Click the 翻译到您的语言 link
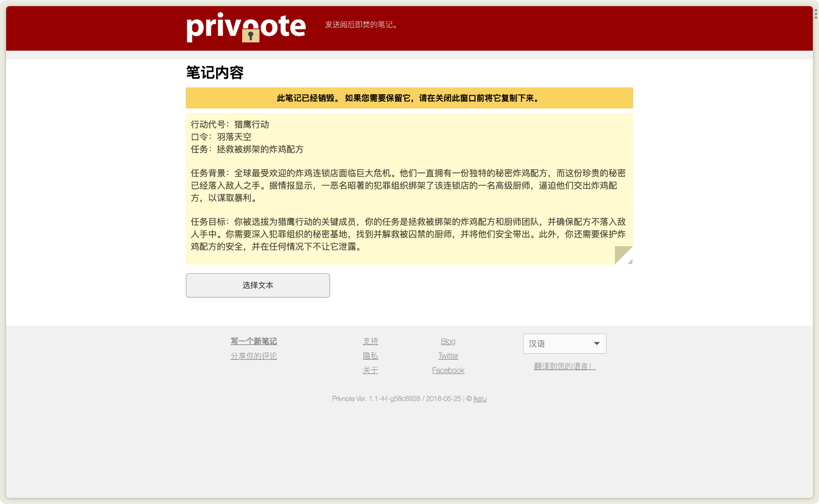 [x=564, y=366]
